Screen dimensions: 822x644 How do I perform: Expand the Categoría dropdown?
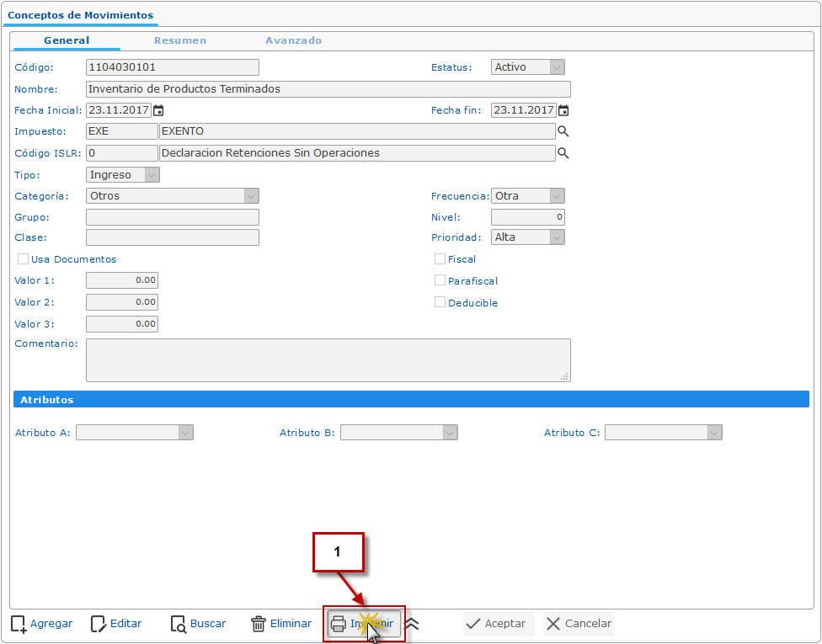173,196
